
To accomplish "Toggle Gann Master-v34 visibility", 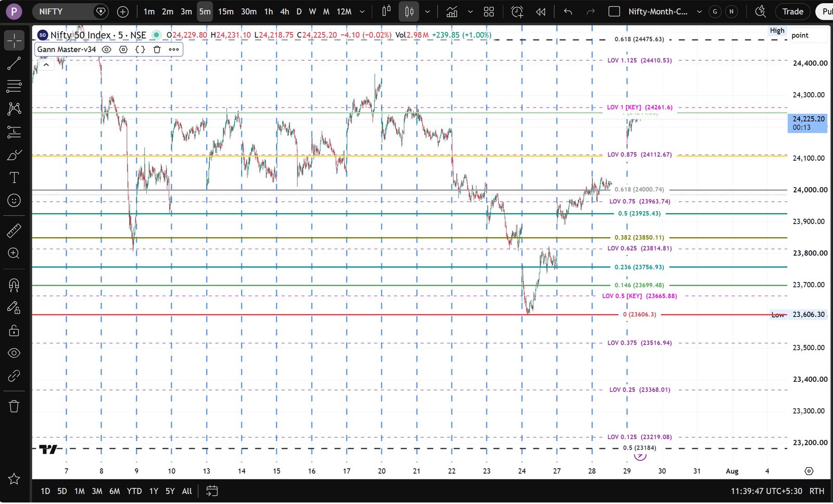I will pos(106,49).
